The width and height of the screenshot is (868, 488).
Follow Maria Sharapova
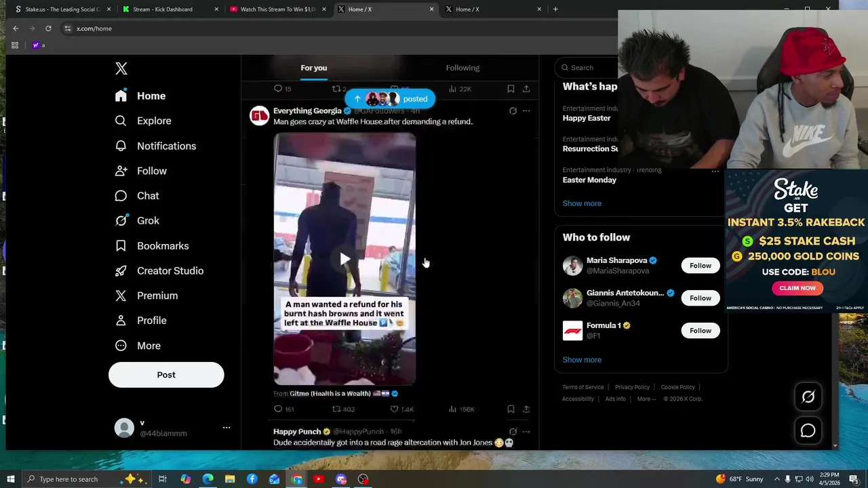pos(701,266)
